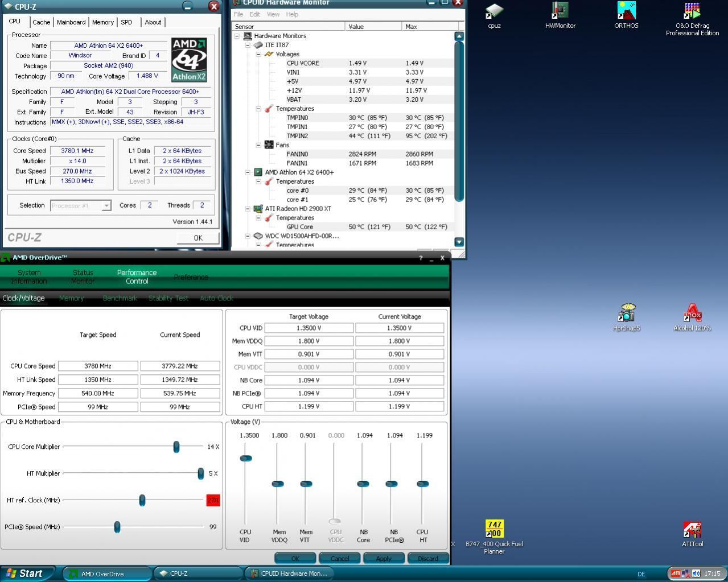Open the About tab in CPU-Z
The width and height of the screenshot is (728, 582).
[x=153, y=22]
